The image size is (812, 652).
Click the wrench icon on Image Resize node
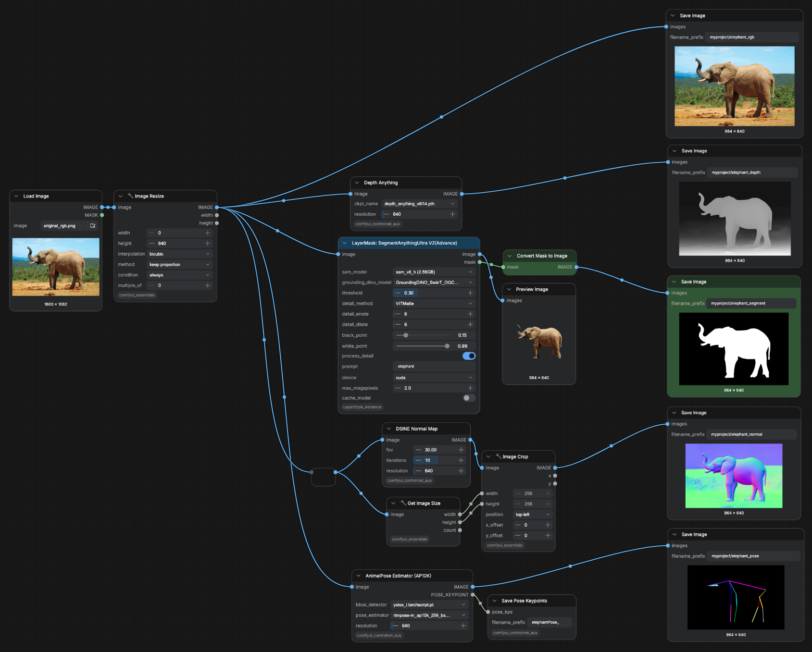click(x=130, y=196)
